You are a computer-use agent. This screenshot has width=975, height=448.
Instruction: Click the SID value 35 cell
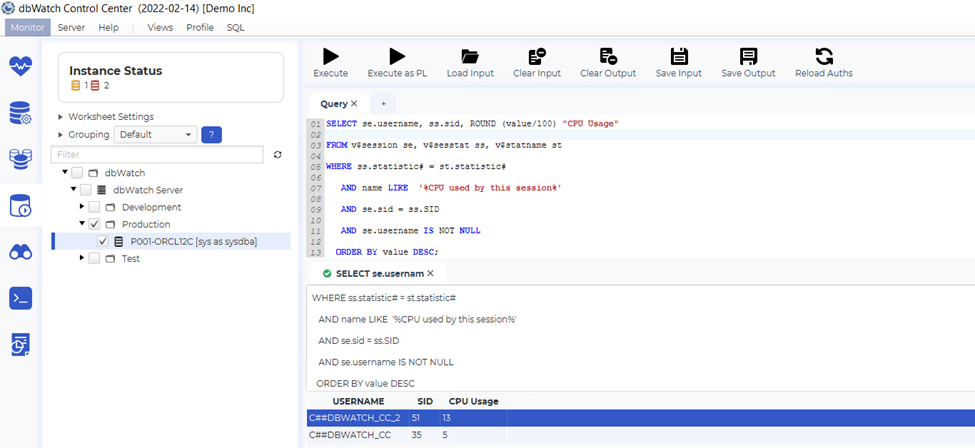pos(425,435)
